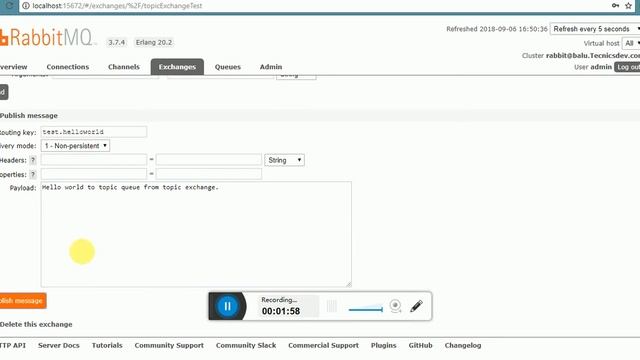The height and width of the screenshot is (360, 640).
Task: Focus the Headers value field
Action: click(209, 160)
